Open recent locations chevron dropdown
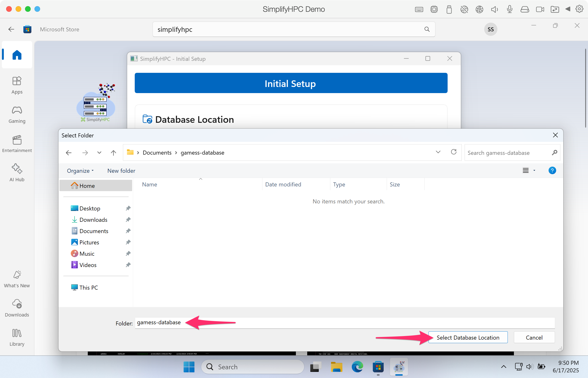Image resolution: width=588 pixels, height=378 pixels. (99, 153)
